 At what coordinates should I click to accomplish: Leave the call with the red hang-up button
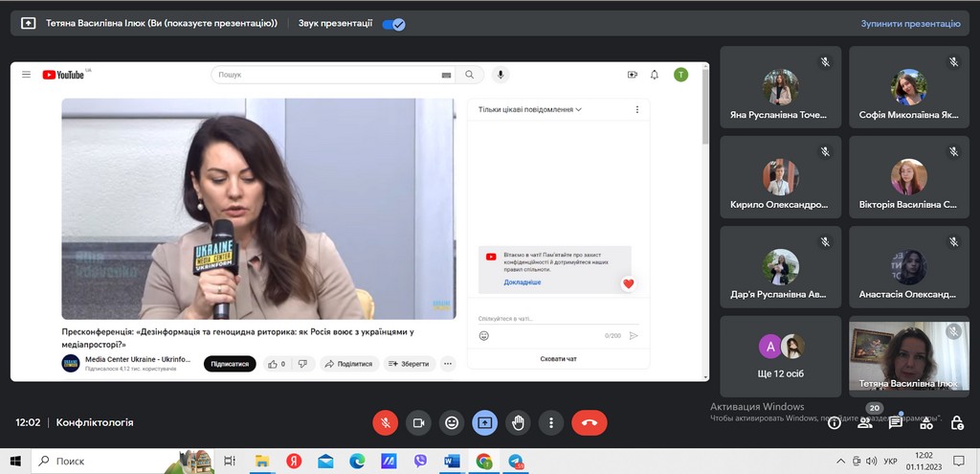point(589,422)
